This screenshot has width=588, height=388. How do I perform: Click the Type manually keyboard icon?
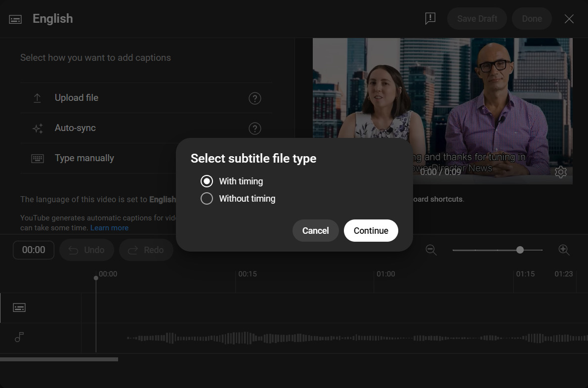coord(37,158)
